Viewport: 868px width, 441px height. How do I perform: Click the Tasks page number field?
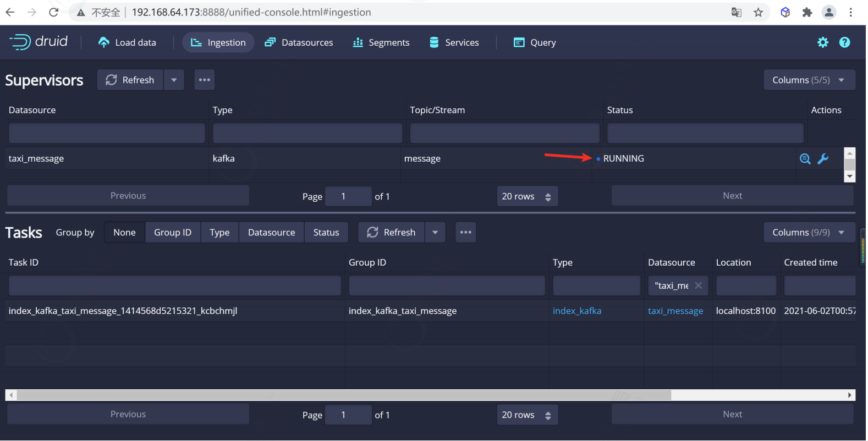pyautogui.click(x=348, y=415)
